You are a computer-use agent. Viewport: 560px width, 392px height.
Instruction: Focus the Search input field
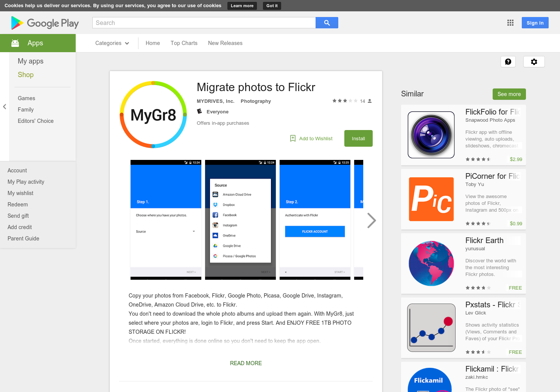[204, 23]
